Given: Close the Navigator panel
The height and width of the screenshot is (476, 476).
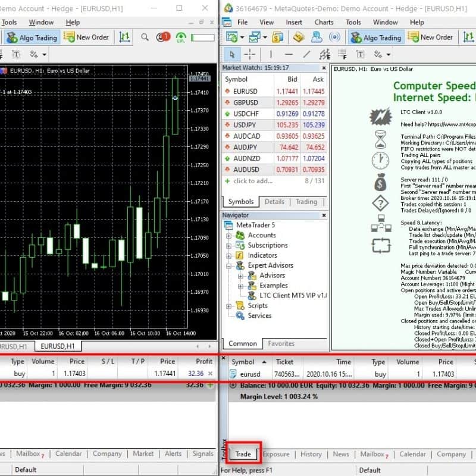Looking at the screenshot, I should coord(324,215).
